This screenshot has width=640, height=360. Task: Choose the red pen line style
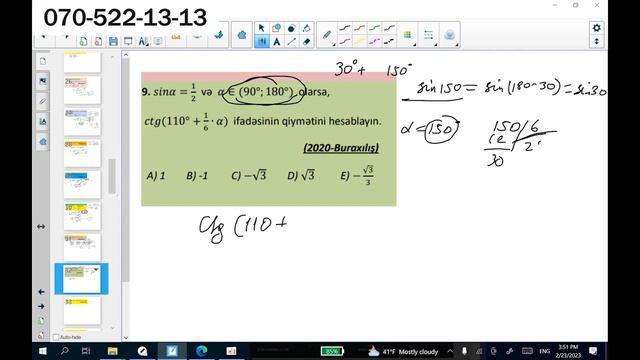pyautogui.click(x=360, y=28)
